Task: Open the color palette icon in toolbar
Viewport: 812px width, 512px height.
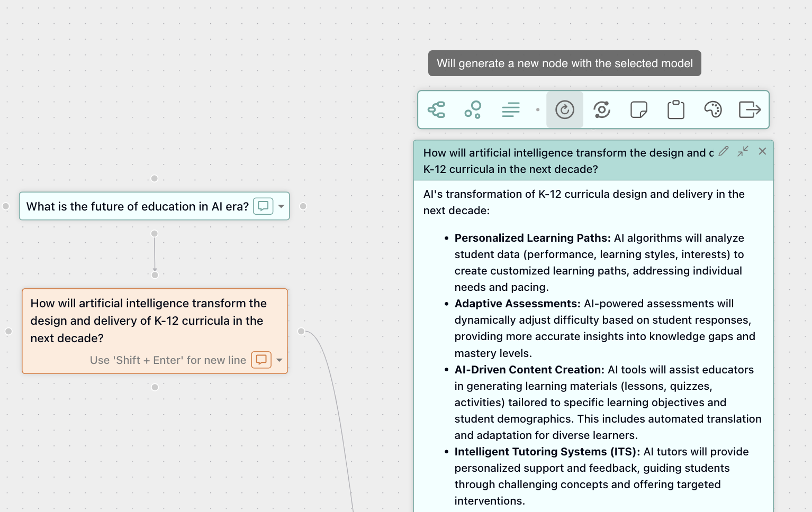Action: tap(713, 110)
